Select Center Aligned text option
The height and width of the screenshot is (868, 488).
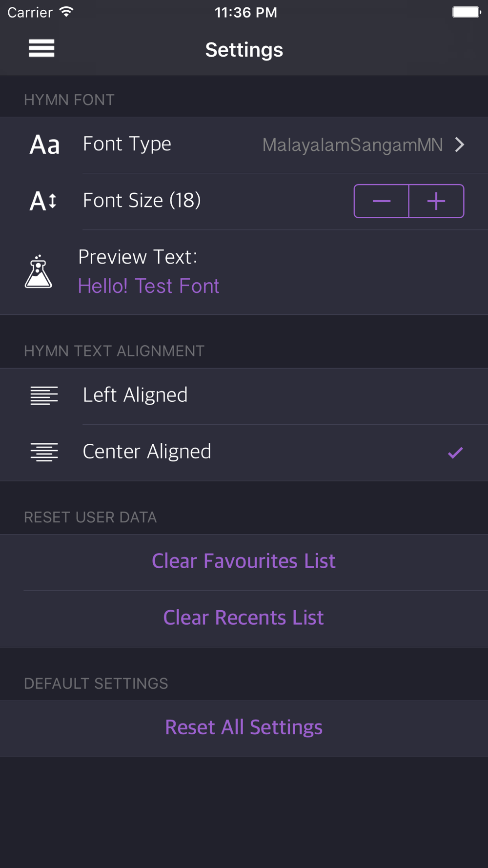147,452
